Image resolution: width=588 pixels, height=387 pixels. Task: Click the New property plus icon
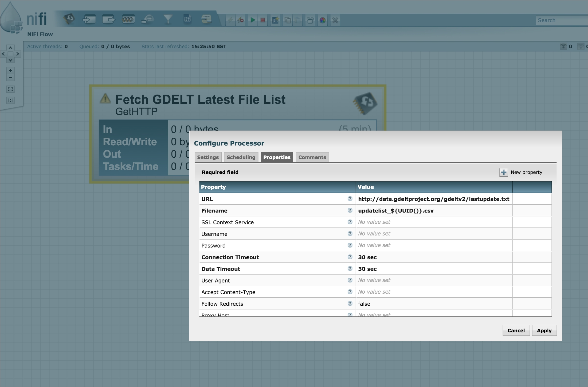[503, 172]
